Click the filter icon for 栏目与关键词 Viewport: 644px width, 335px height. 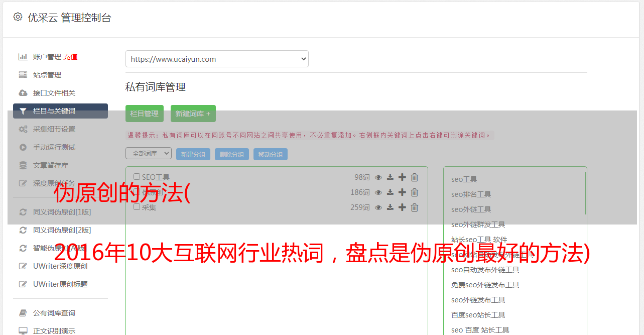tap(23, 111)
